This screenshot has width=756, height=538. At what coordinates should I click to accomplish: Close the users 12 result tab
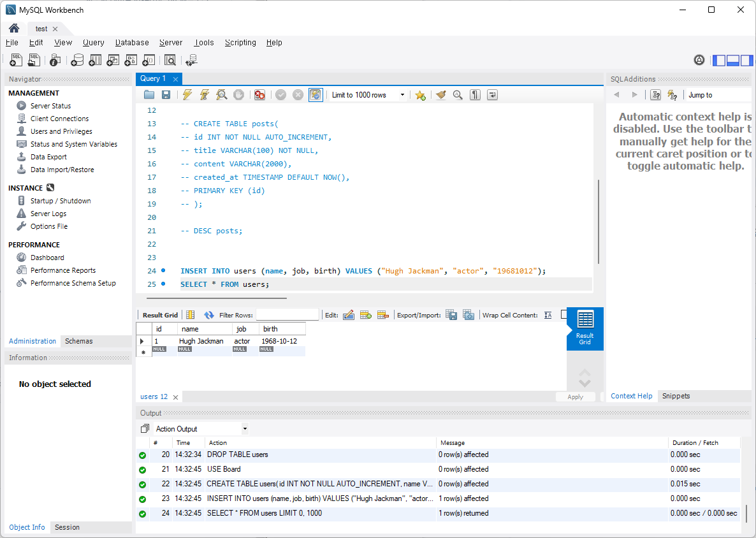(175, 397)
